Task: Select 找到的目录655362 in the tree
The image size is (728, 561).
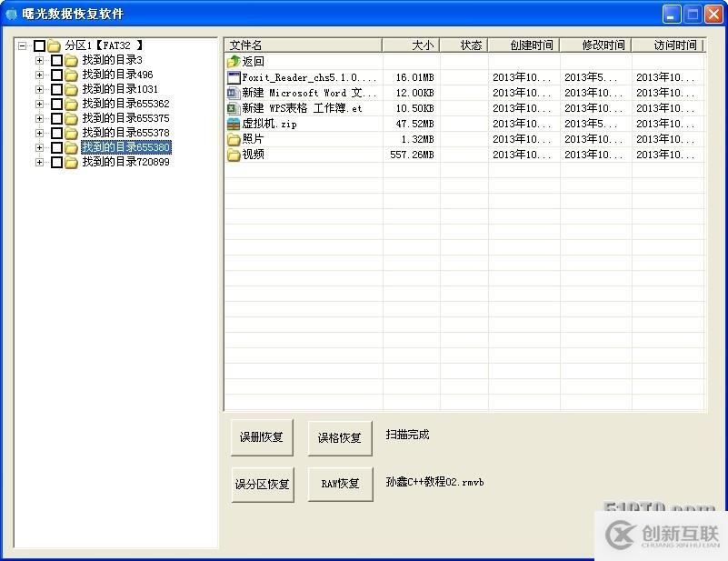Action: click(125, 104)
